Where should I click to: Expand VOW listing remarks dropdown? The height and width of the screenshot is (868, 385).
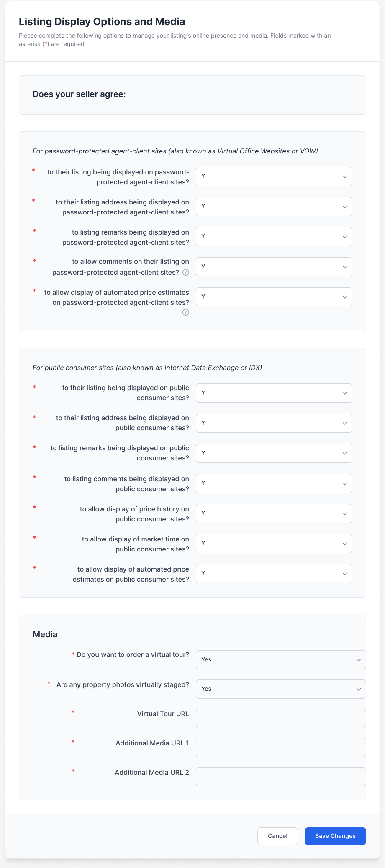[274, 237]
